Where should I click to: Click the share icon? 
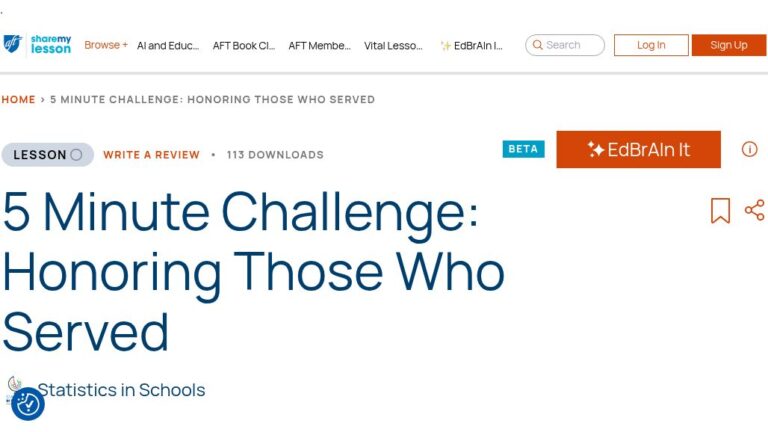(754, 210)
